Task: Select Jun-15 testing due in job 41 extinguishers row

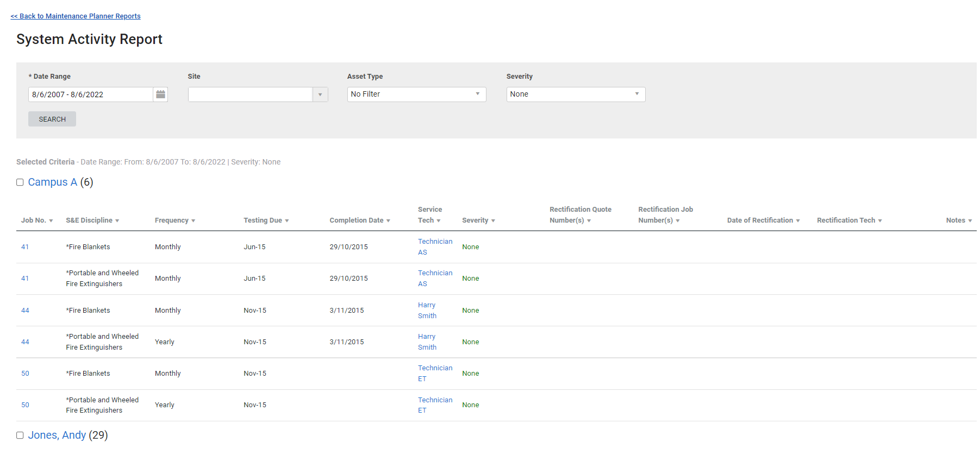Action: [254, 279]
